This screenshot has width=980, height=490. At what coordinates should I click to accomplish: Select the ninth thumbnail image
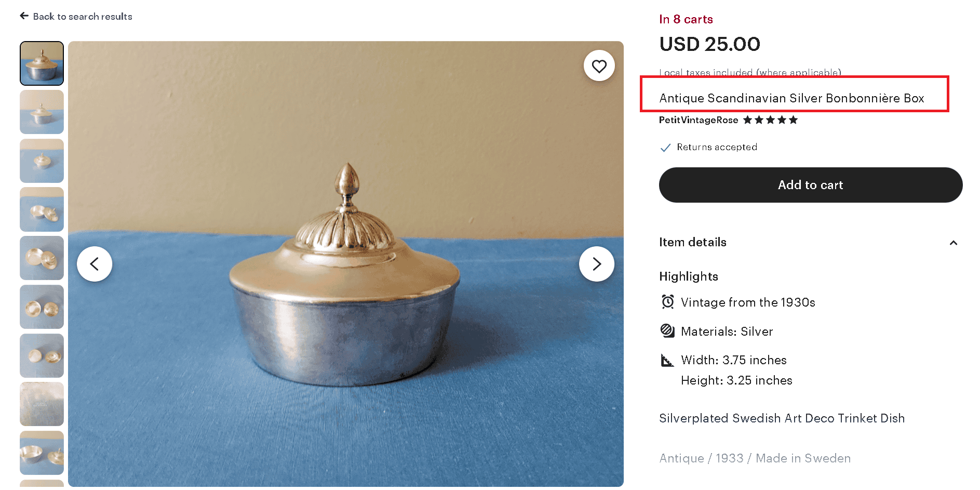[42, 453]
